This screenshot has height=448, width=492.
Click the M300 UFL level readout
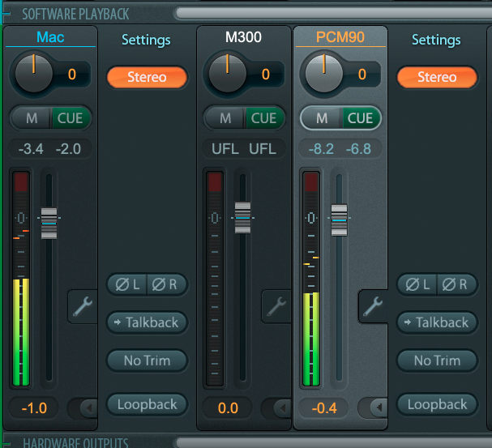point(244,148)
